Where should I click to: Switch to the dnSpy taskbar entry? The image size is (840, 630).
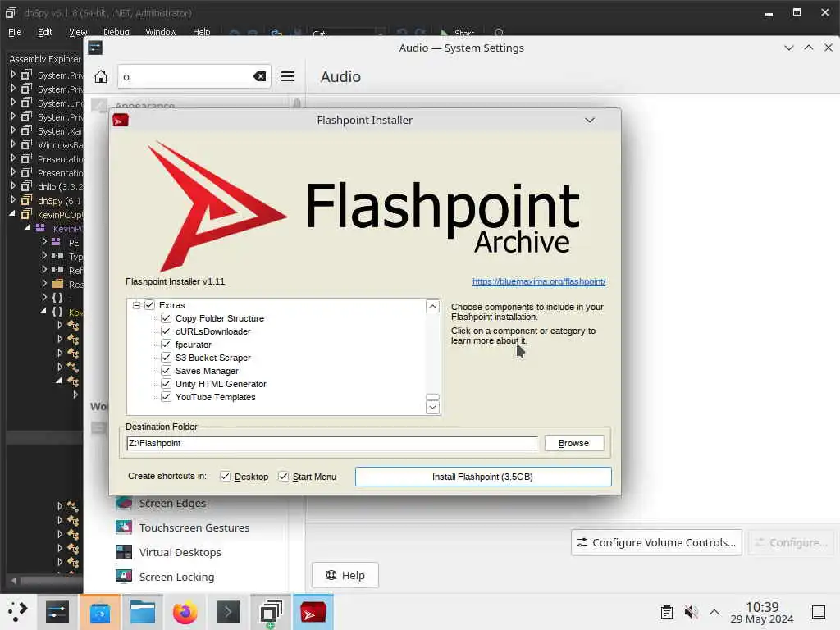click(x=271, y=612)
